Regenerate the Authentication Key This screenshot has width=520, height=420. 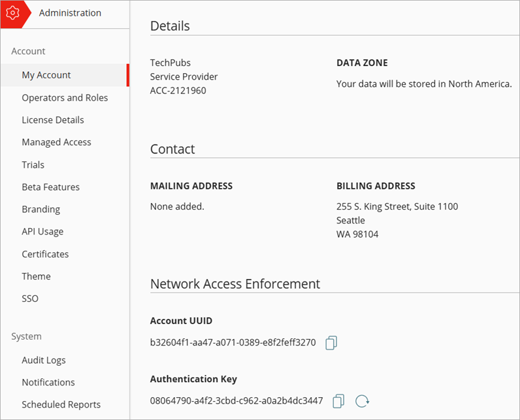(x=362, y=401)
